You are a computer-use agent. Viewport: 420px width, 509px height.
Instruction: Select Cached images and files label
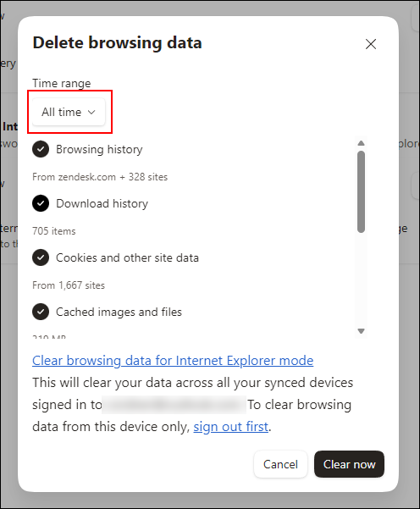click(119, 312)
